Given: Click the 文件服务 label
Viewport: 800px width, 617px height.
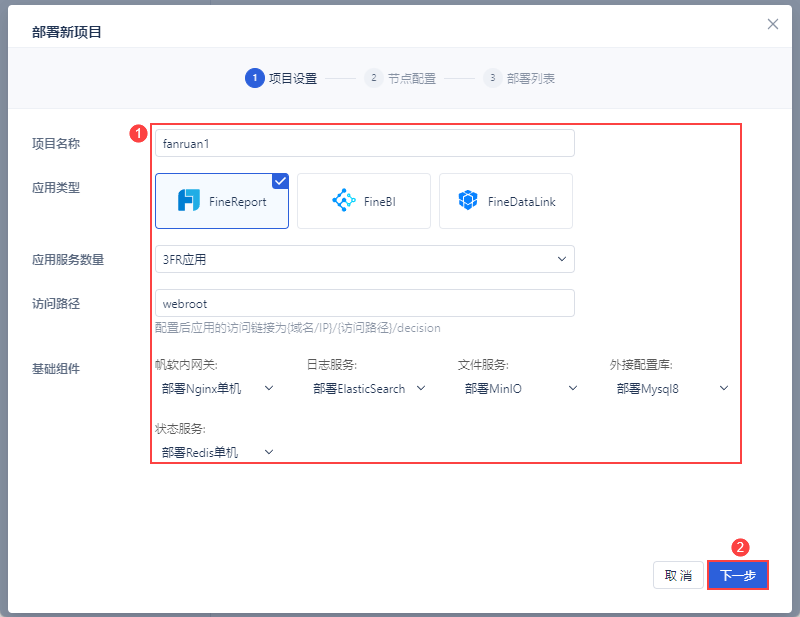Looking at the screenshot, I should point(483,365).
